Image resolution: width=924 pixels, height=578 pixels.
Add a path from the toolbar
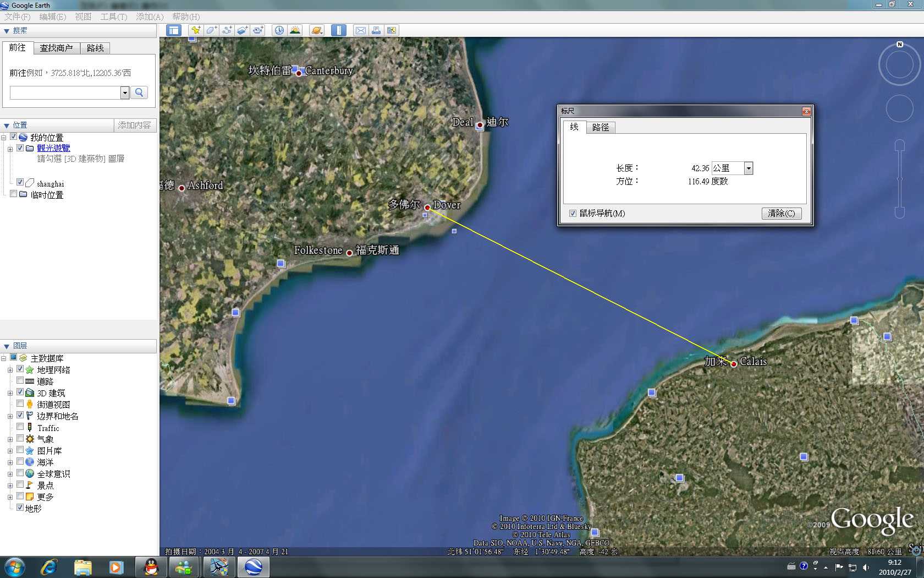point(227,30)
